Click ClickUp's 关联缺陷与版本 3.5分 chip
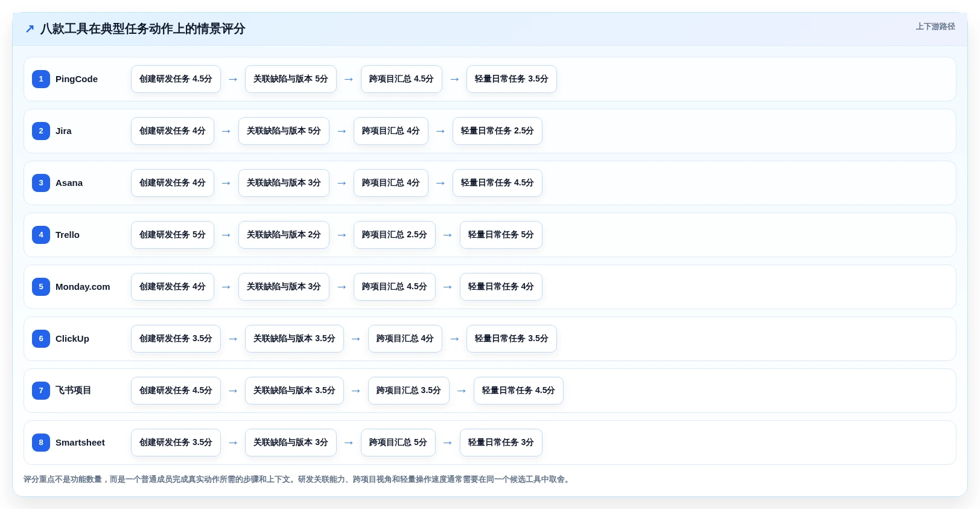The image size is (980, 509). pyautogui.click(x=294, y=339)
